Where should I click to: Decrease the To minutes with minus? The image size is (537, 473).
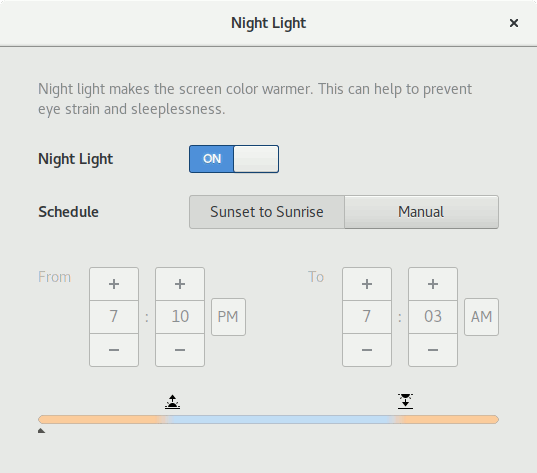tap(433, 350)
